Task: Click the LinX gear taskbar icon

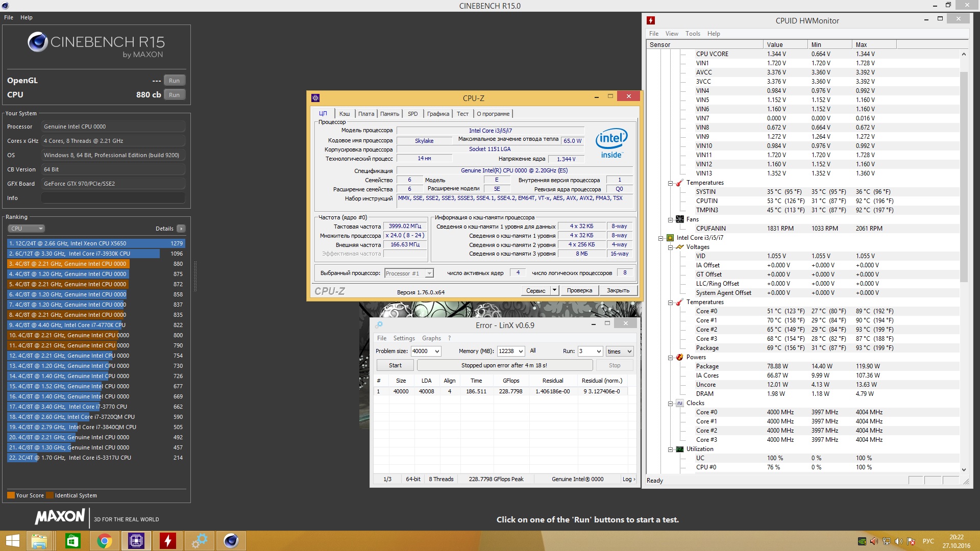Action: coord(199,541)
